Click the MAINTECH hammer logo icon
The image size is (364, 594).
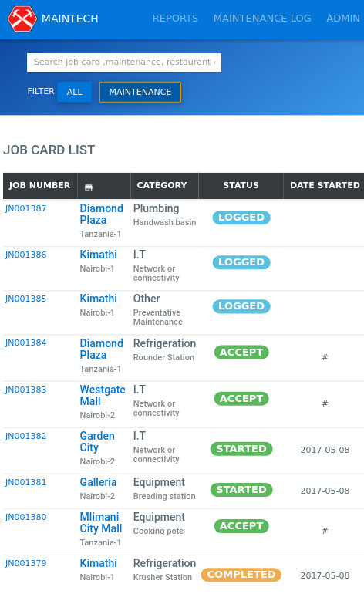22,19
